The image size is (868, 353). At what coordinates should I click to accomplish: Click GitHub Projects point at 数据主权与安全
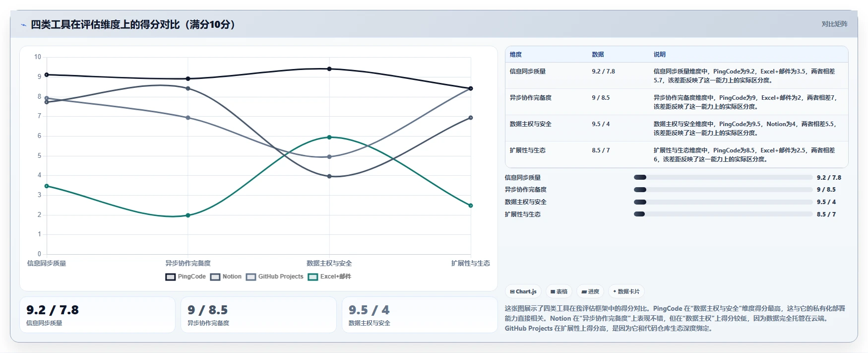click(x=329, y=157)
